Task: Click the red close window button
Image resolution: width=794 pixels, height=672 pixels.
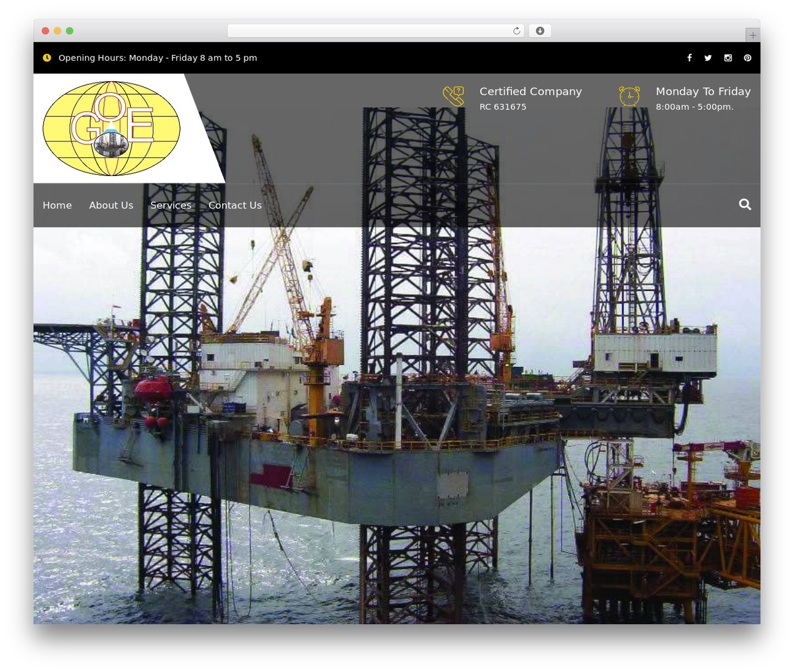Action: coord(45,31)
